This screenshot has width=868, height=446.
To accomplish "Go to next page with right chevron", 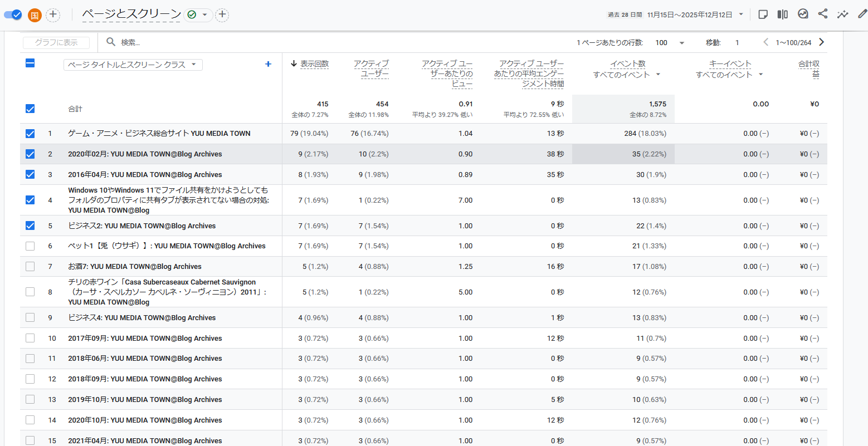I will pos(821,42).
